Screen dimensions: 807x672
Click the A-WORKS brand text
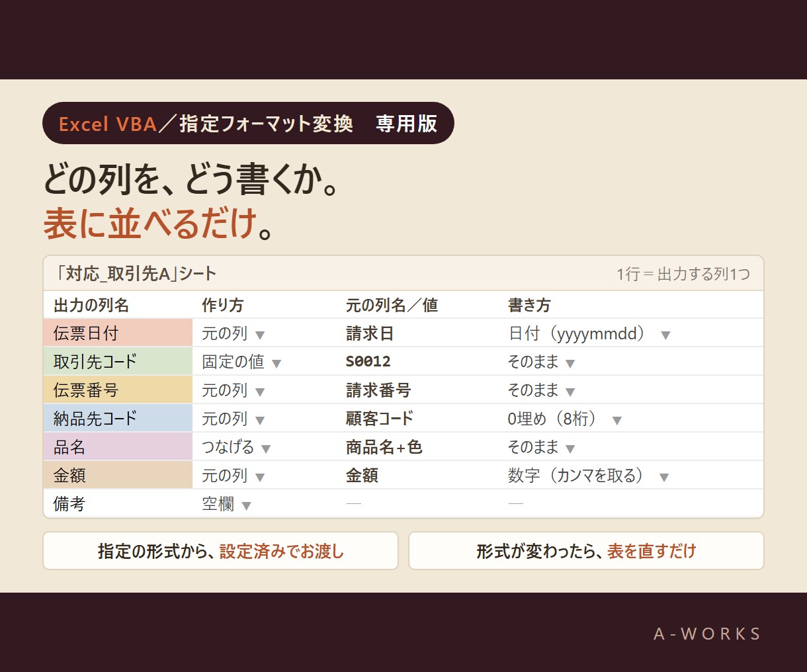click(x=707, y=634)
